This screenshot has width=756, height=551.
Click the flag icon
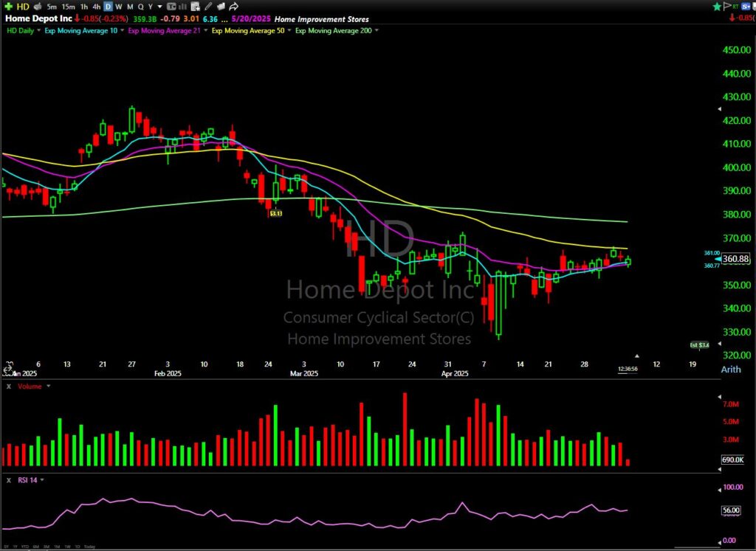[x=726, y=6]
